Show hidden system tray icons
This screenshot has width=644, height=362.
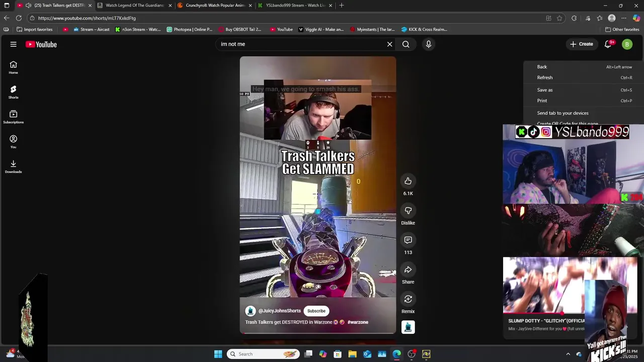[x=568, y=354]
